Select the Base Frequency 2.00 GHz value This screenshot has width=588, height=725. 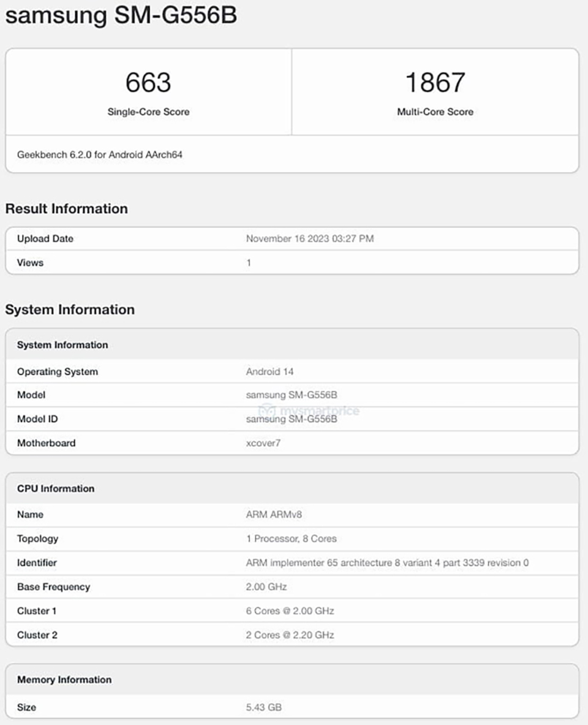pyautogui.click(x=266, y=586)
